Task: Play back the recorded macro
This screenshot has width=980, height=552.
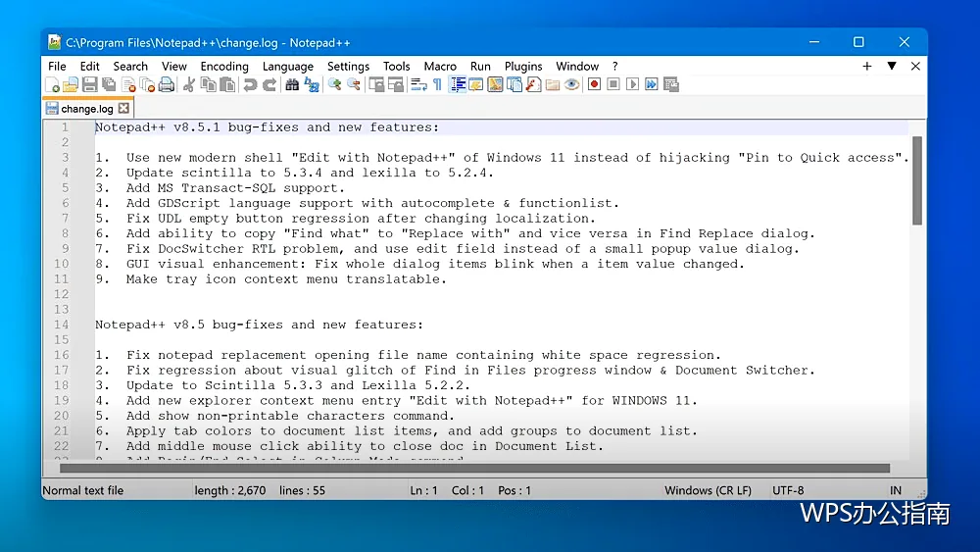Action: (632, 84)
